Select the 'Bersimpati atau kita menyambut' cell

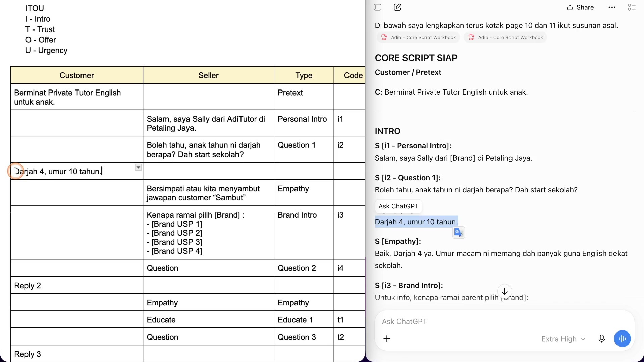(209, 193)
